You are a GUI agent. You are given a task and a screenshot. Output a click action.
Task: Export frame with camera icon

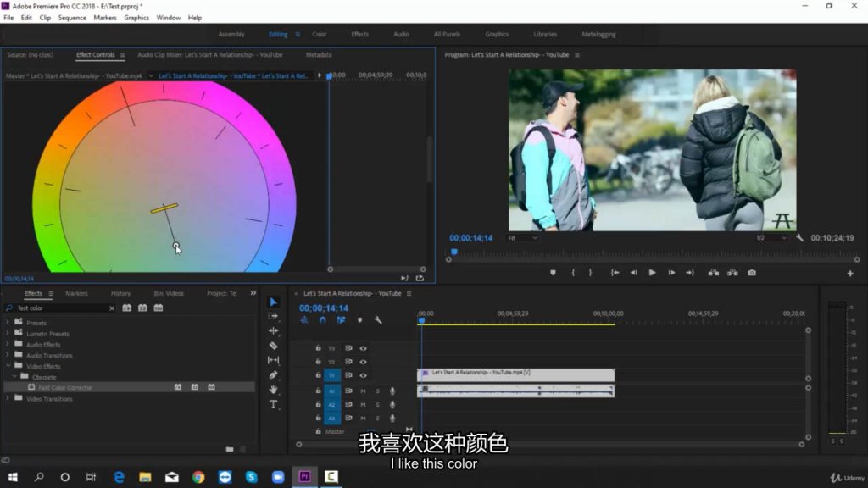pyautogui.click(x=752, y=273)
